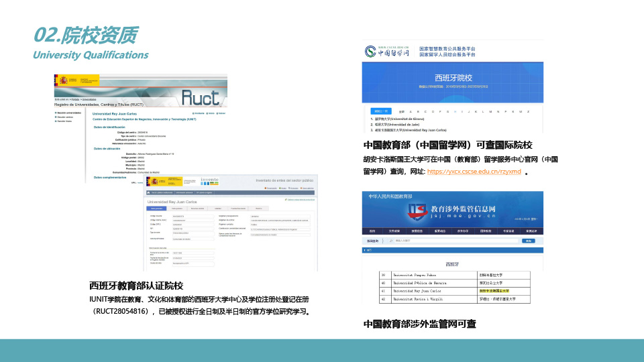
Task: Click the yellow highlighted table cell
Action: (x=493, y=291)
